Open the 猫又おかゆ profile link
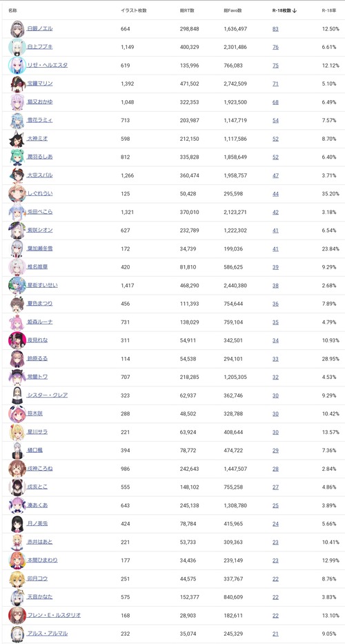Viewport: 345px width, 644px height. click(40, 102)
